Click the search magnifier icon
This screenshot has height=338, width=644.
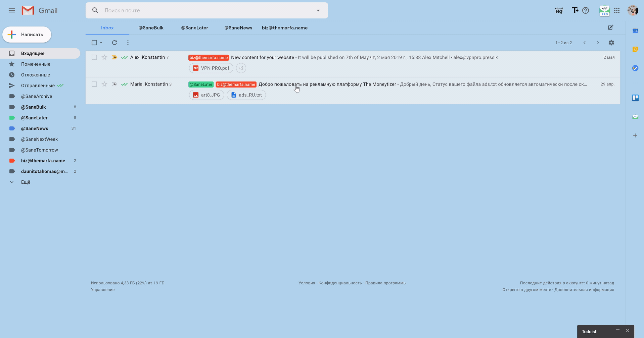[x=95, y=10]
